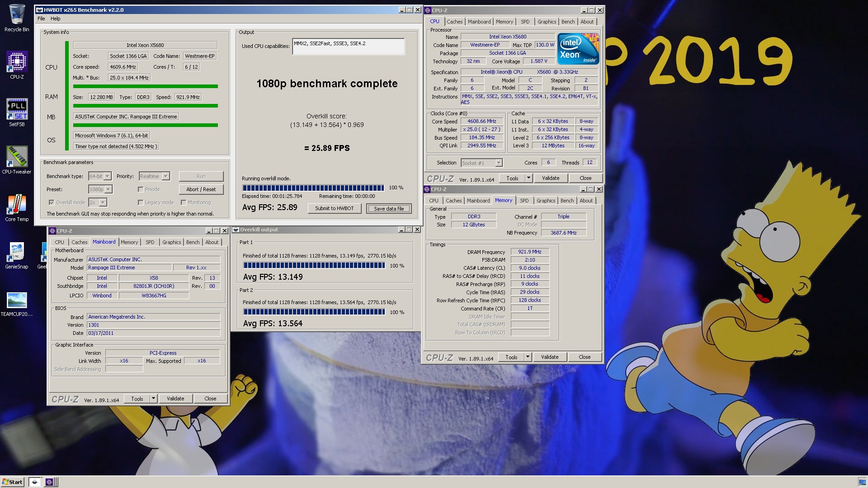Click the Used CPU capabilities text box
The width and height of the screenshot is (868, 488).
pyautogui.click(x=348, y=46)
